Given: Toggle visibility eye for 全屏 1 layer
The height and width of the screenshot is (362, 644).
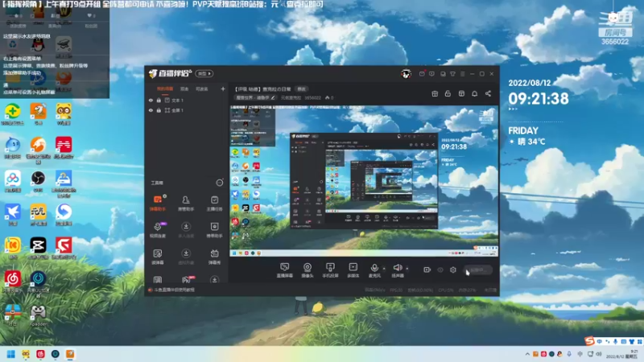Looking at the screenshot, I should click(x=151, y=110).
